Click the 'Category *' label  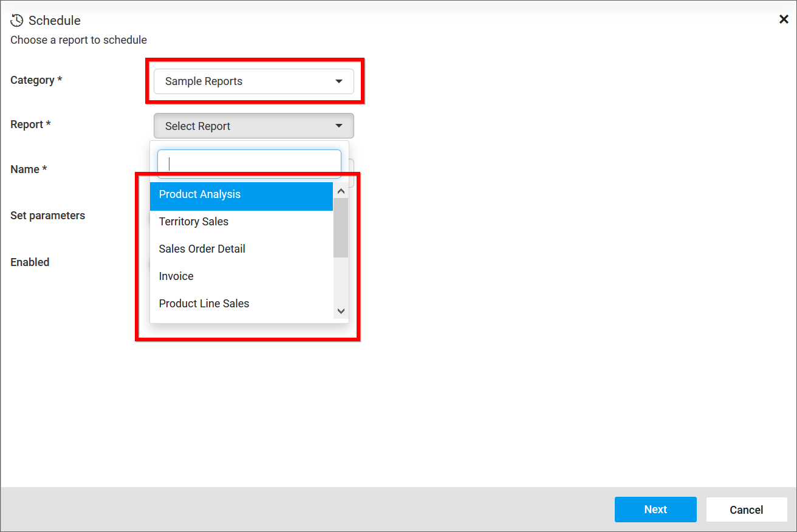click(x=36, y=80)
